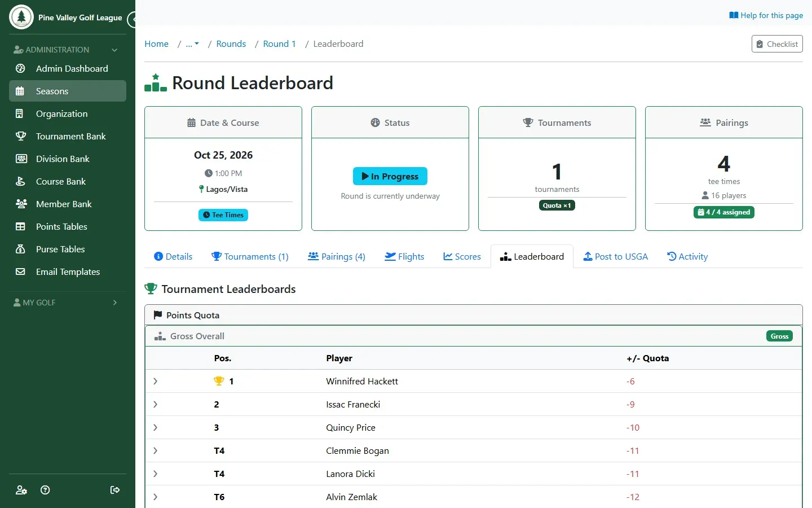
Task: Open Tournament Bank in the sidebar
Action: coord(68,136)
